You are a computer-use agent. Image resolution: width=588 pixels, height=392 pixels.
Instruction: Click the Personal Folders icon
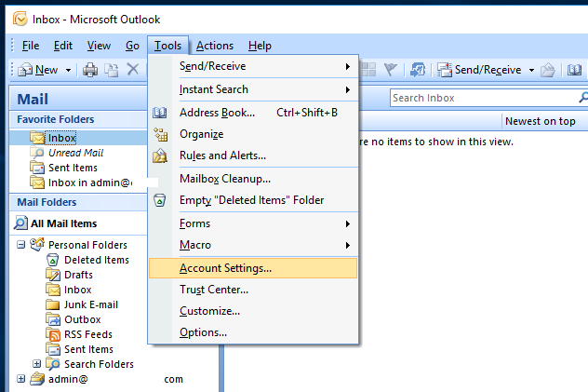pos(37,245)
